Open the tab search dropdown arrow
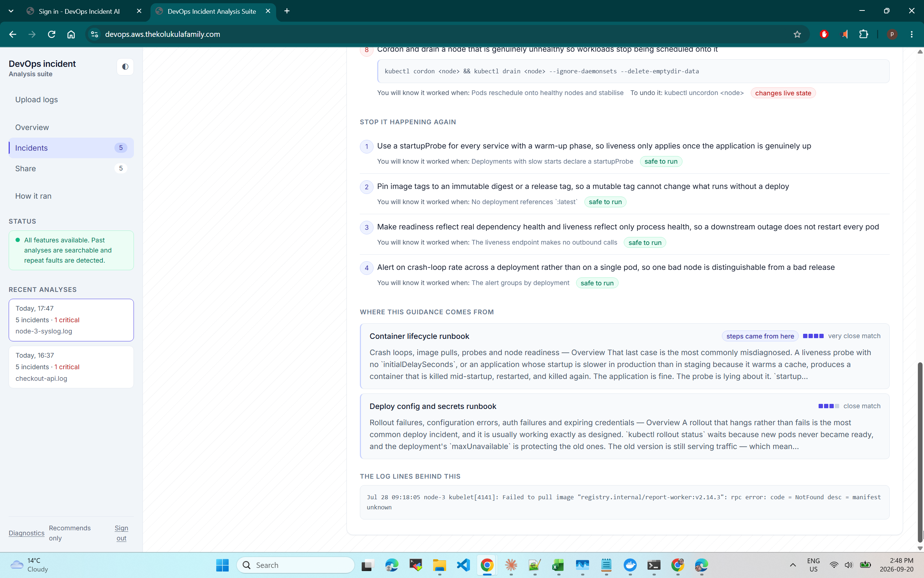924x578 pixels. pos(11,11)
